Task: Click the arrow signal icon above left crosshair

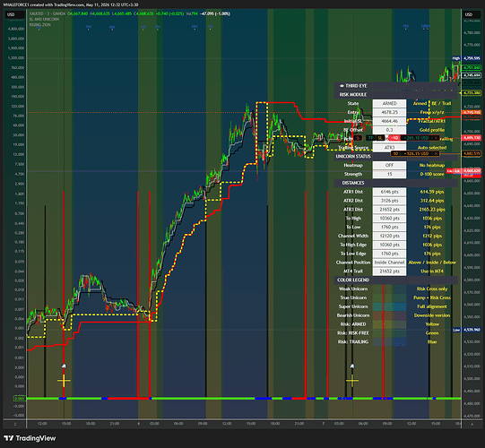Action: (x=64, y=366)
